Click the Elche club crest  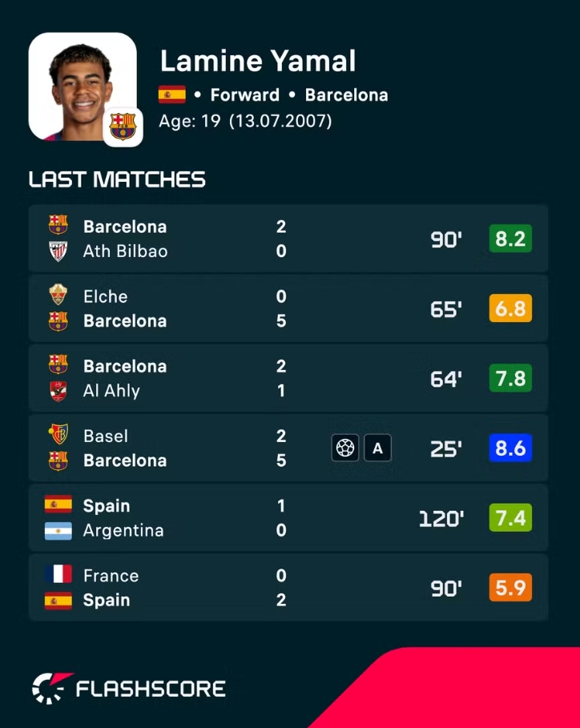point(58,295)
